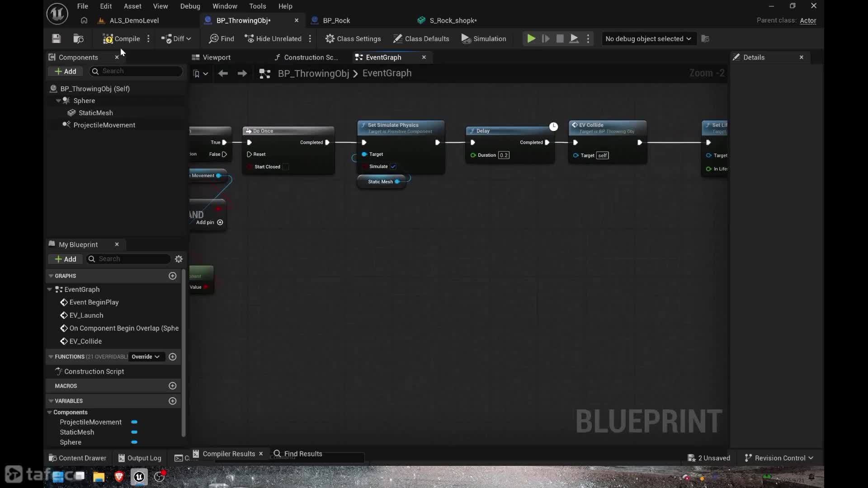868x488 pixels.
Task: Navigate forward in graph history
Action: tap(242, 73)
